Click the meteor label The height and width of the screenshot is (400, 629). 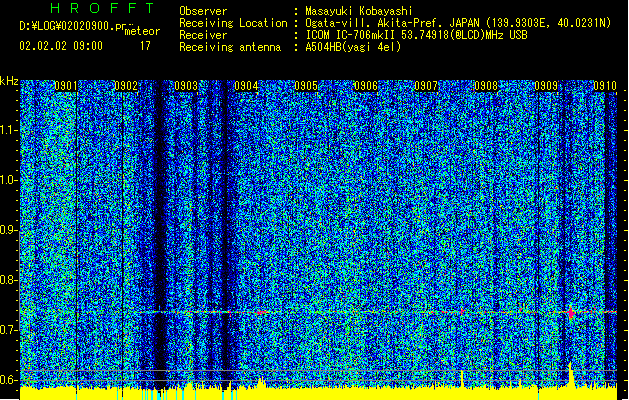pyautogui.click(x=142, y=31)
